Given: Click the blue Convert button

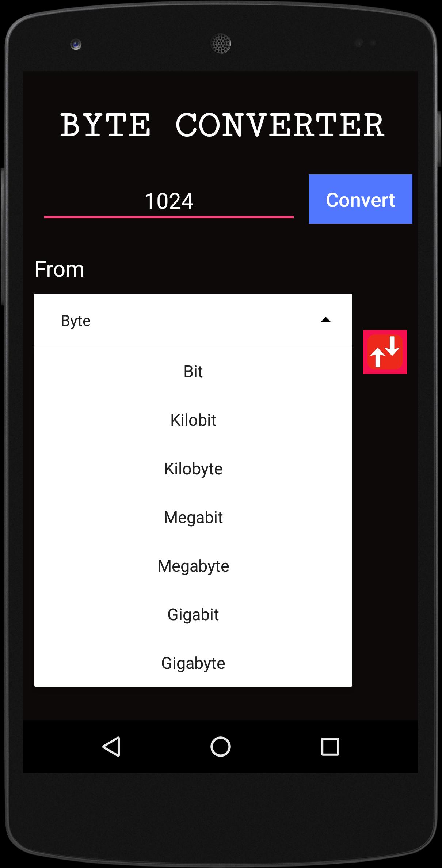Looking at the screenshot, I should pos(361,199).
